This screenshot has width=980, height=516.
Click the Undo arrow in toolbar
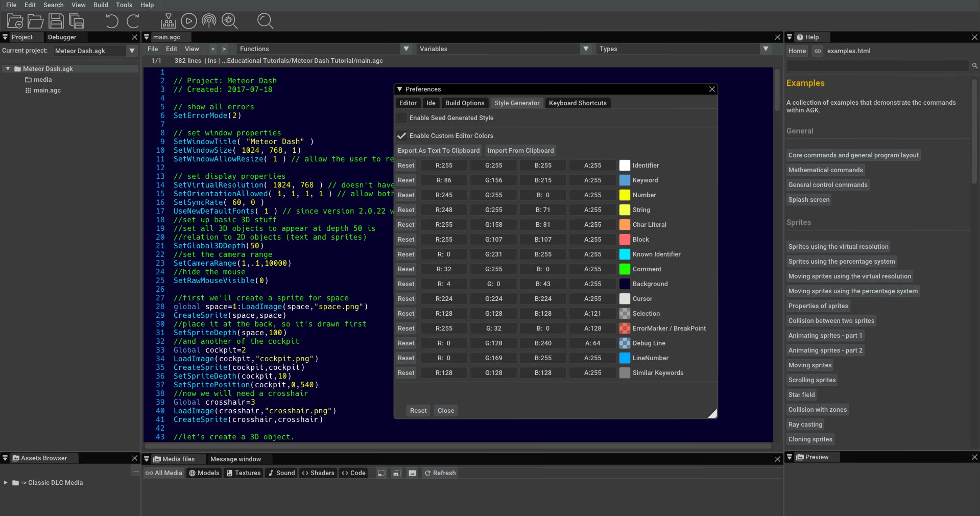pyautogui.click(x=111, y=21)
